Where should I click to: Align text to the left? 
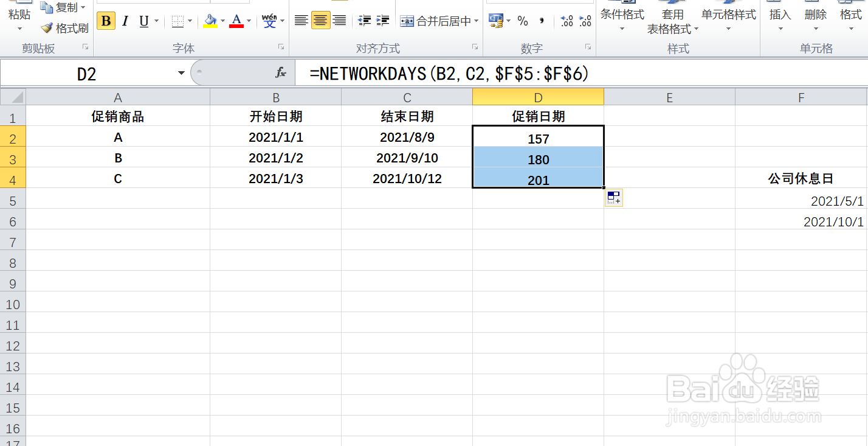point(301,21)
